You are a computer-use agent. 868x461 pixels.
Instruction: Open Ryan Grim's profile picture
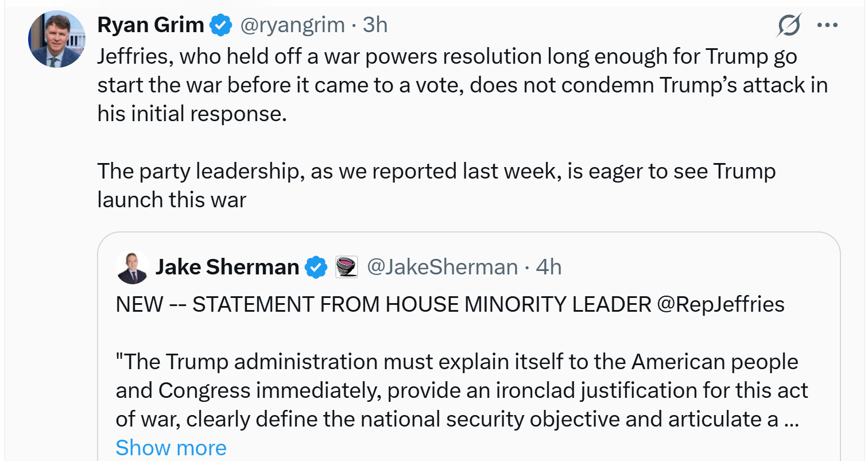[x=56, y=39]
